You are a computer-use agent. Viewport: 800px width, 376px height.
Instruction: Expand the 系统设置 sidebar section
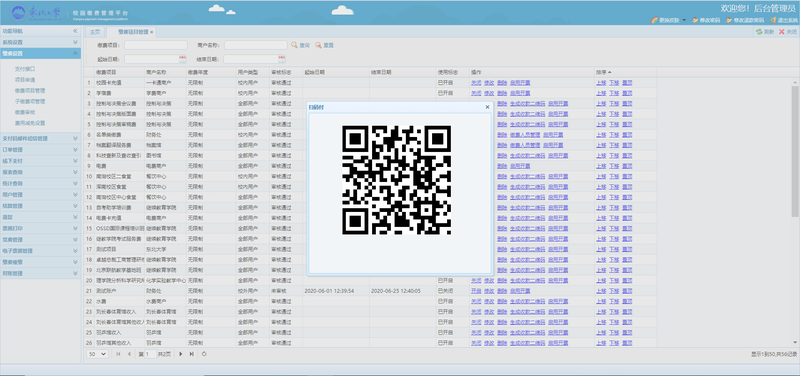(x=75, y=42)
